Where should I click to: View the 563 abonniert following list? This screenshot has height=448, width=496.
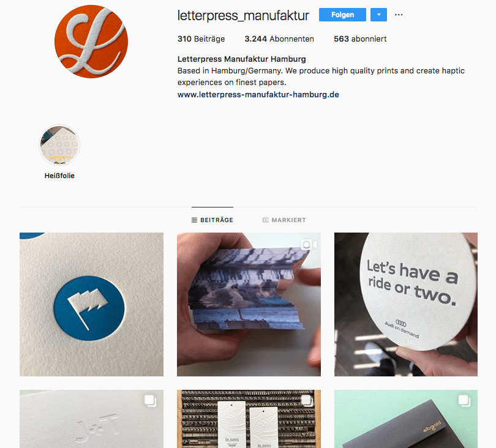pos(360,39)
